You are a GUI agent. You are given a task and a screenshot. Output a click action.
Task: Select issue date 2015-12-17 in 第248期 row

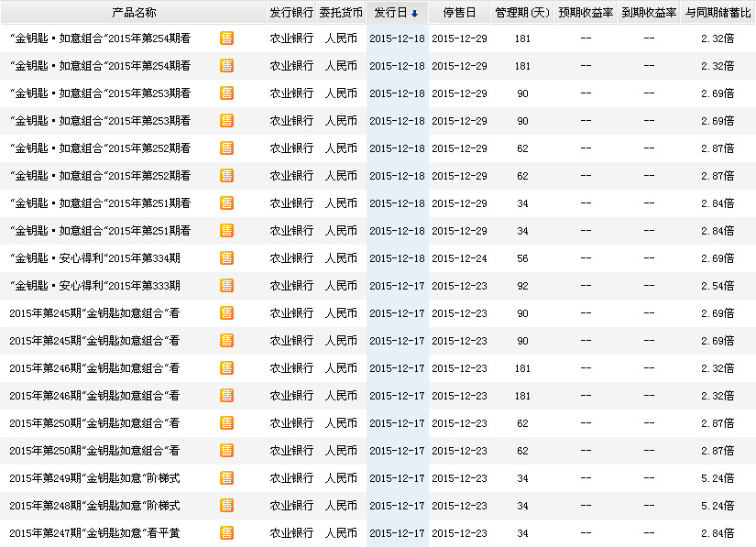coord(397,506)
